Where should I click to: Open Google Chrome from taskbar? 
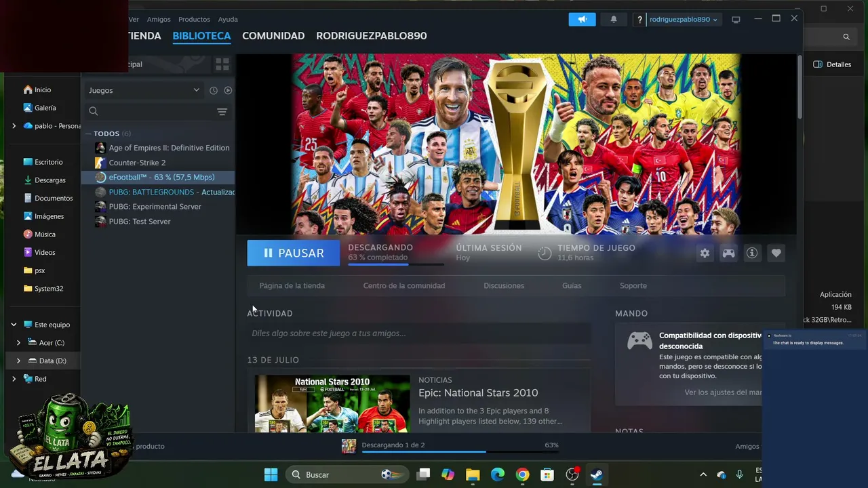pyautogui.click(x=522, y=474)
